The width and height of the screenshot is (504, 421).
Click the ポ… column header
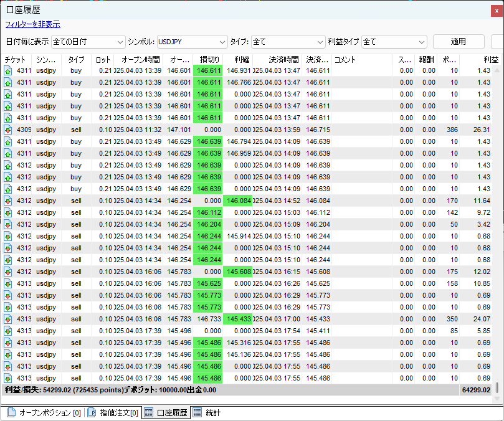click(x=449, y=59)
